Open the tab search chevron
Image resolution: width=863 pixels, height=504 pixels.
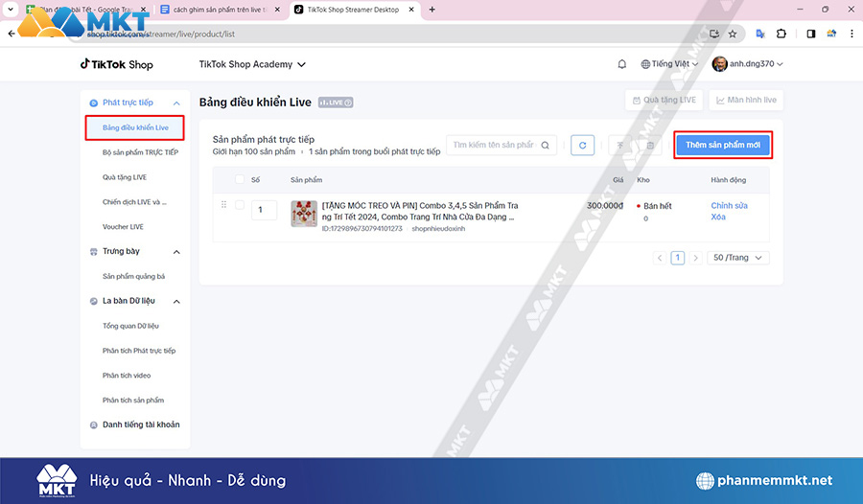click(x=10, y=10)
